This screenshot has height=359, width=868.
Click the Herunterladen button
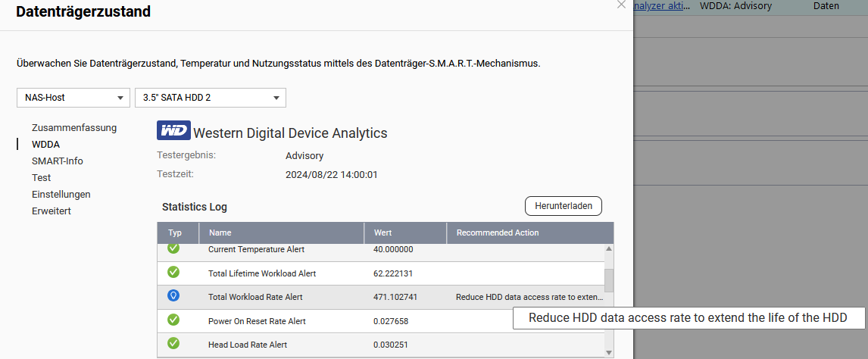pos(563,206)
